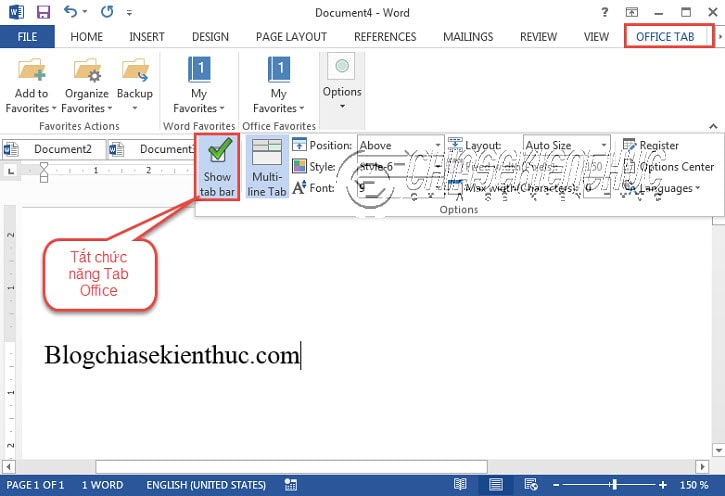
Task: Toggle the Multi-line Tab option
Action: pos(267,167)
